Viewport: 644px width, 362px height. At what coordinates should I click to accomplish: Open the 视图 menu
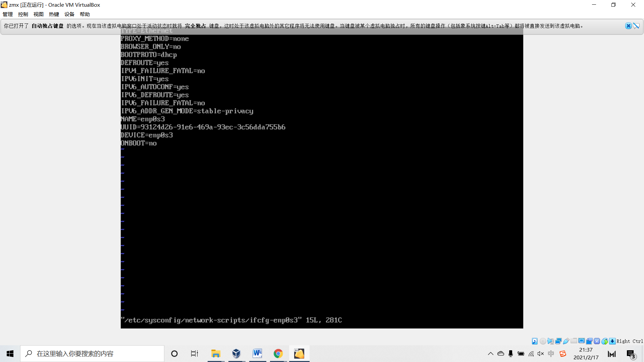[39, 14]
